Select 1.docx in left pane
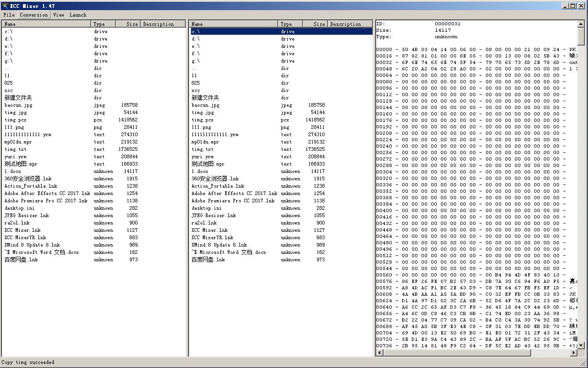The image size is (588, 368). tap(13, 171)
